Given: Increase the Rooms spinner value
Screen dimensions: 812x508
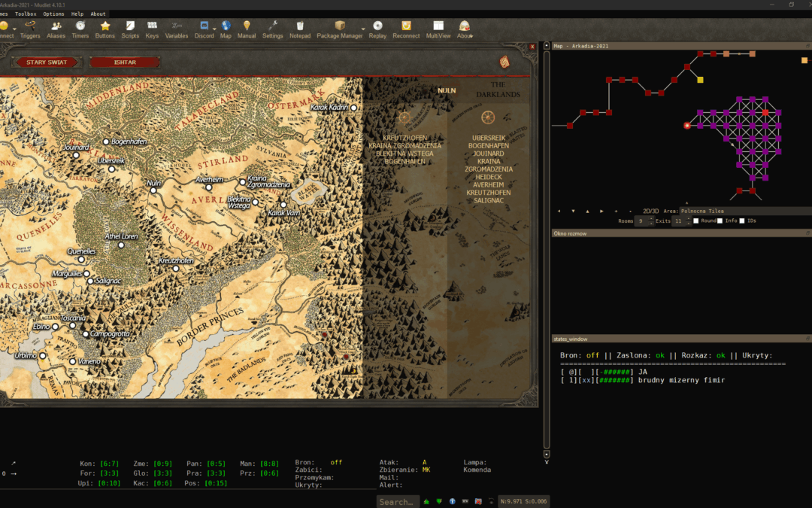Looking at the screenshot, I should pyautogui.click(x=651, y=219).
